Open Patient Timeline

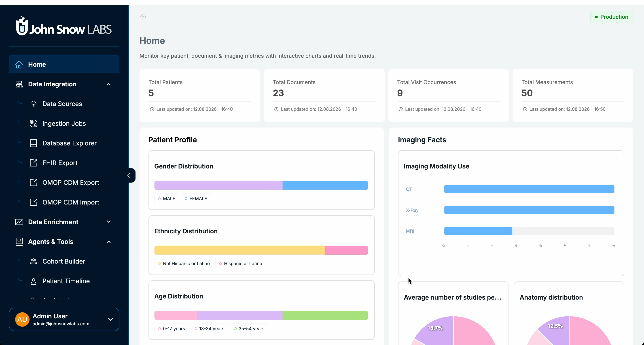click(x=66, y=281)
